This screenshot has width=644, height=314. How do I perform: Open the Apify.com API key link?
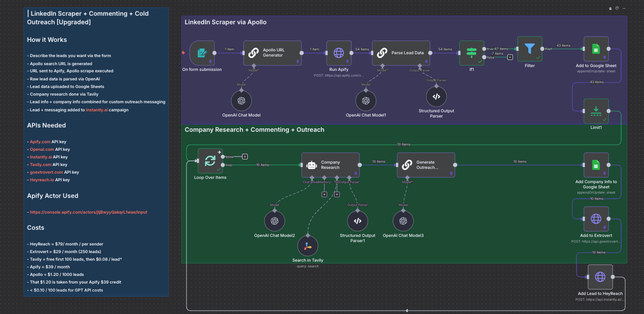40,142
